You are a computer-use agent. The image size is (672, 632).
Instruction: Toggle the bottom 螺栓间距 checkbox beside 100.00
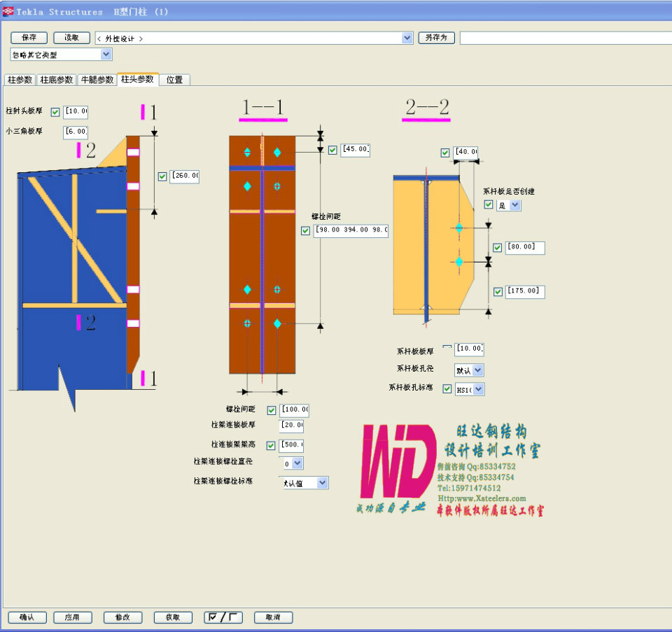pos(272,410)
